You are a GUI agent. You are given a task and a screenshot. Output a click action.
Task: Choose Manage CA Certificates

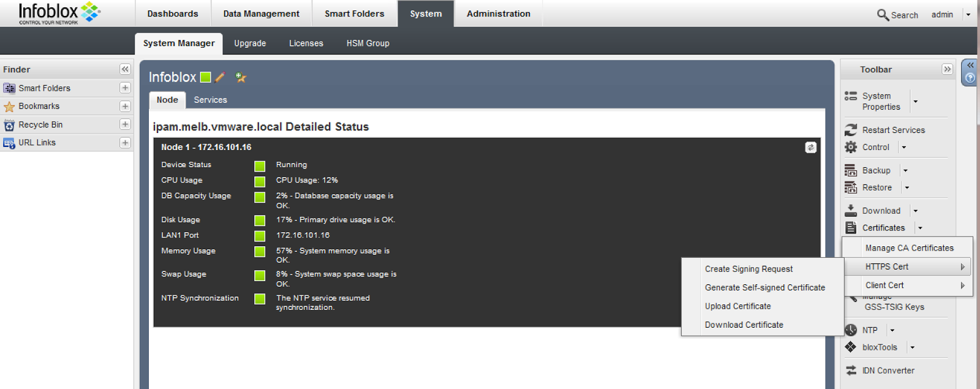tap(909, 248)
